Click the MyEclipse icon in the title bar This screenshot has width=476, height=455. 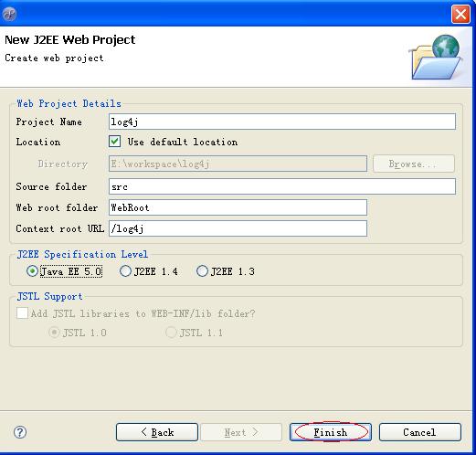pyautogui.click(x=9, y=14)
